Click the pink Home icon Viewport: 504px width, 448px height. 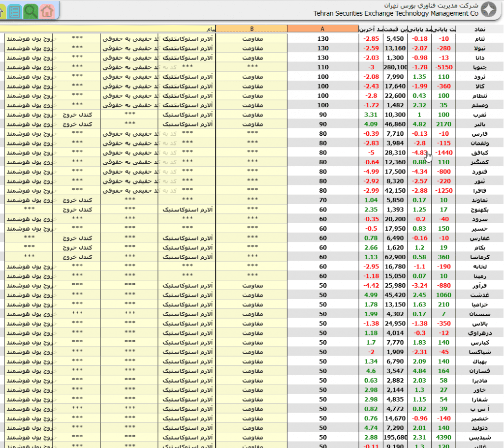click(x=47, y=10)
